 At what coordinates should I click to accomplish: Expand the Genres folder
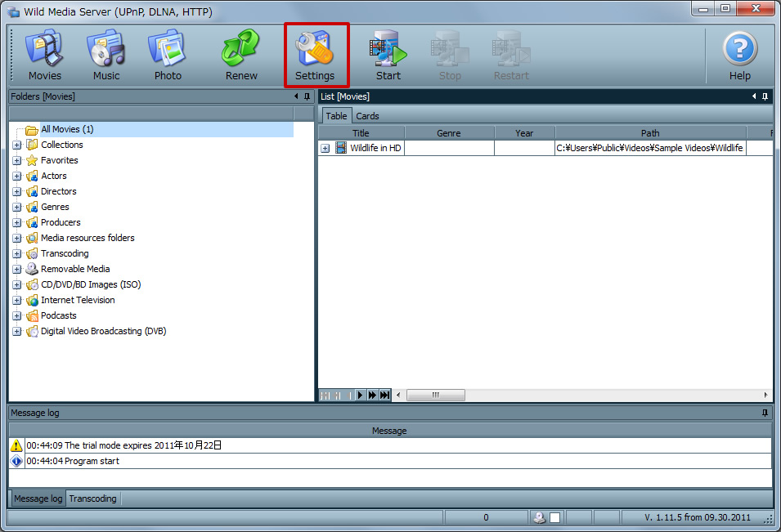(17, 207)
